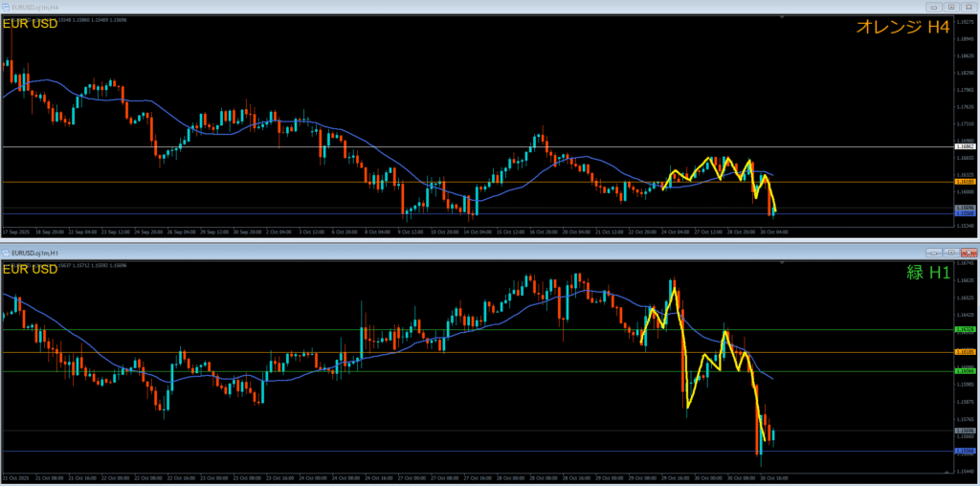This screenshot has width=980, height=486.
Task: Click the H4 chart window icon in title bar
Action: [x=7, y=6]
